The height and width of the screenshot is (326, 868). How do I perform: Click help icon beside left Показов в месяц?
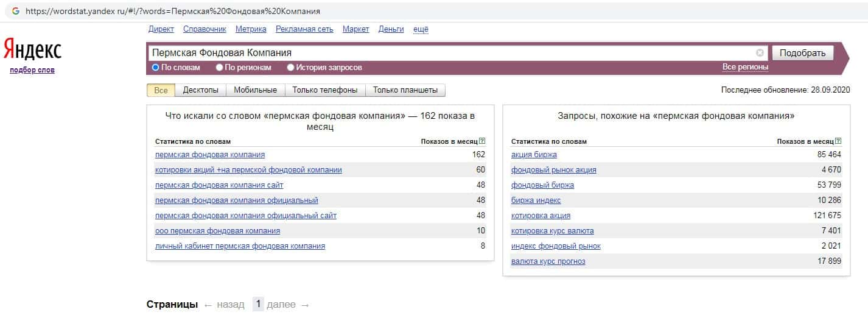[482, 141]
